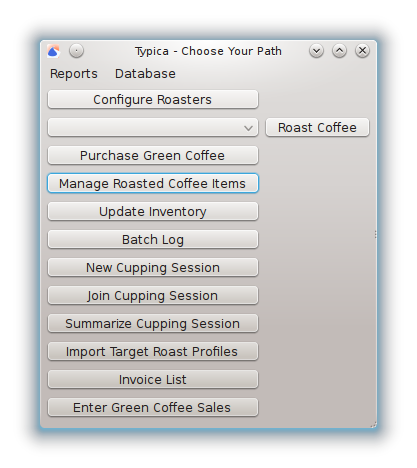Start a New Cupping Session

[x=153, y=267]
